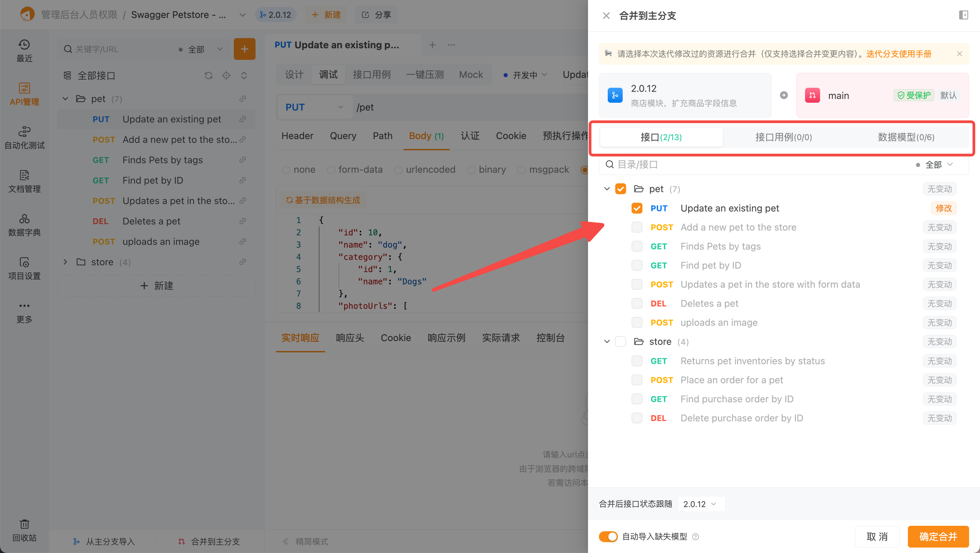Viewport: 980px width, 553px height.
Task: Focus the 关键字/URL search field
Action: (118, 49)
